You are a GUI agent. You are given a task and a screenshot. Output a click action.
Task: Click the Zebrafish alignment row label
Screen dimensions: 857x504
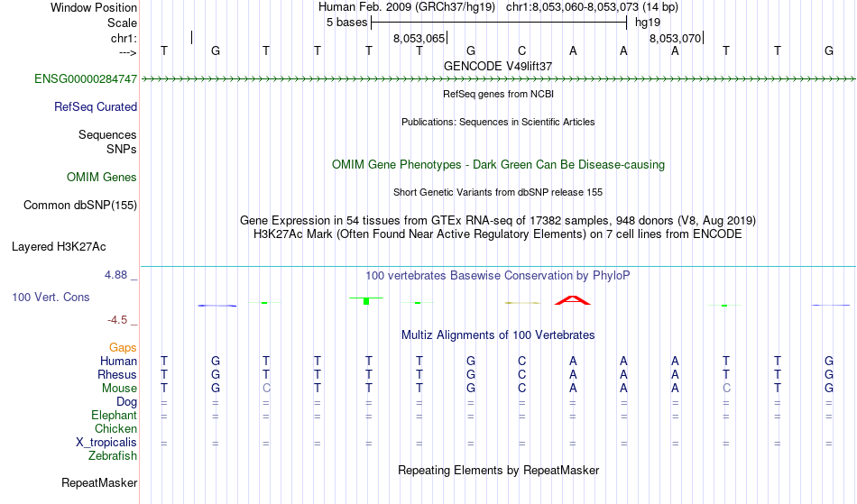point(113,456)
